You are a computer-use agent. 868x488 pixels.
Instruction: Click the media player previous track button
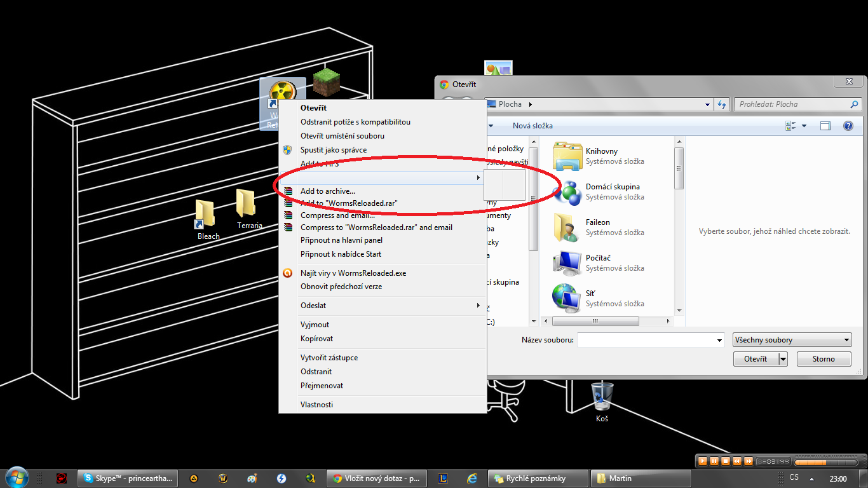(737, 461)
